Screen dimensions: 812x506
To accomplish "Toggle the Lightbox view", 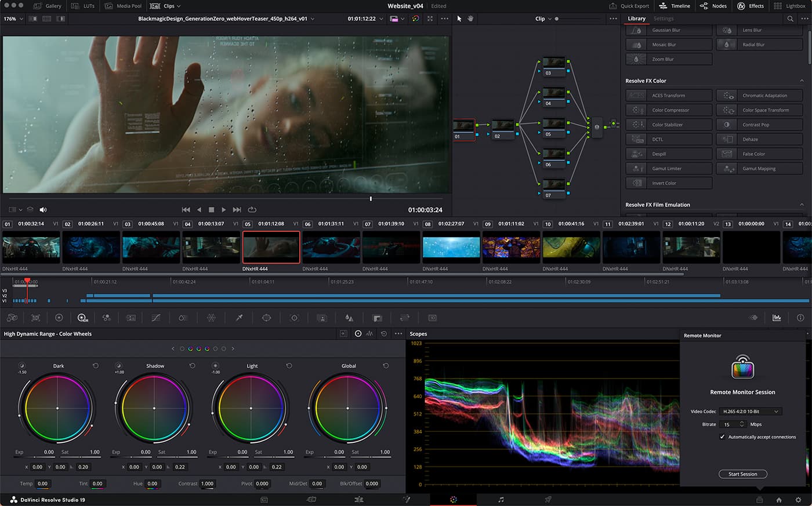I will pos(790,6).
